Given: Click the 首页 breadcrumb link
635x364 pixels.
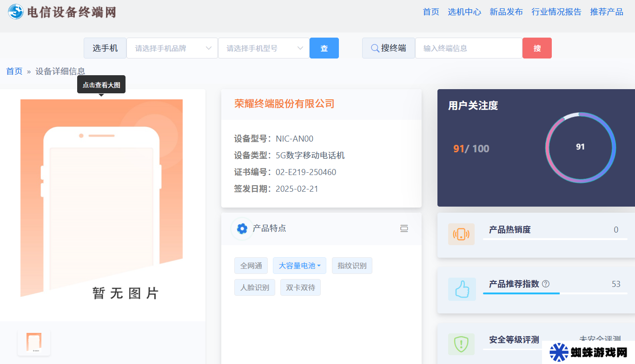Looking at the screenshot, I should 14,71.
